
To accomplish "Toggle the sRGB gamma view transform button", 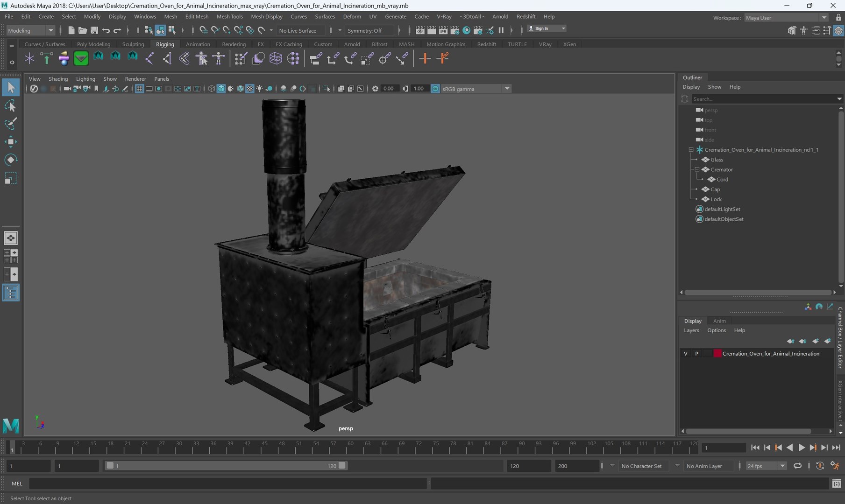I will 435,89.
